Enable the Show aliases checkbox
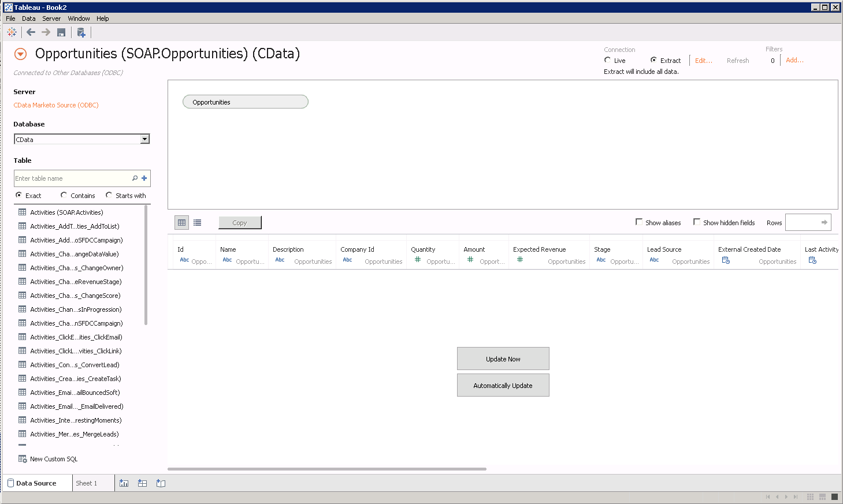Screen dimensions: 843x504 coord(640,222)
